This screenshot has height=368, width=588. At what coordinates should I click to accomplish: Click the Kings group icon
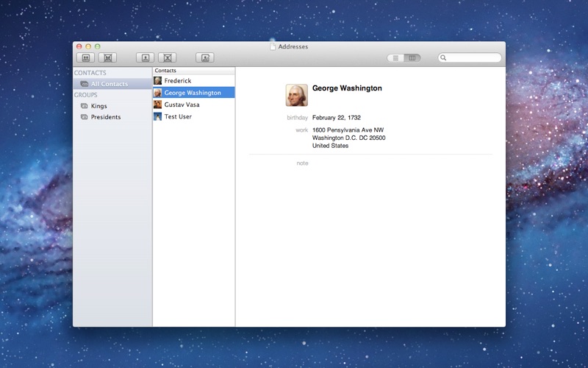point(85,106)
